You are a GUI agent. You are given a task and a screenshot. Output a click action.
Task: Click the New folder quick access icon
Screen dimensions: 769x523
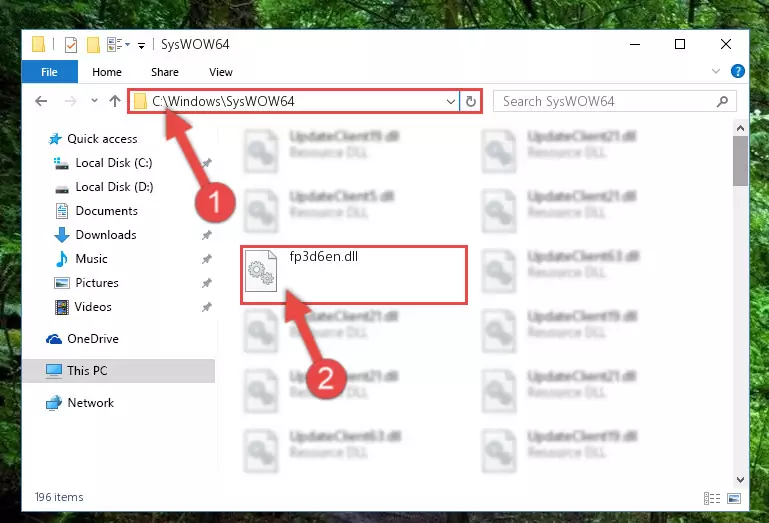pyautogui.click(x=93, y=45)
